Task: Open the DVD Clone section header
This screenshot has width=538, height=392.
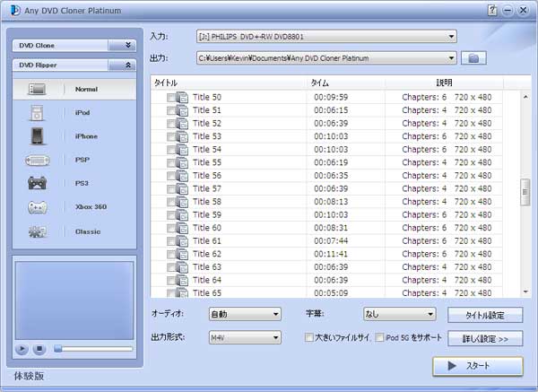Action: (74, 46)
